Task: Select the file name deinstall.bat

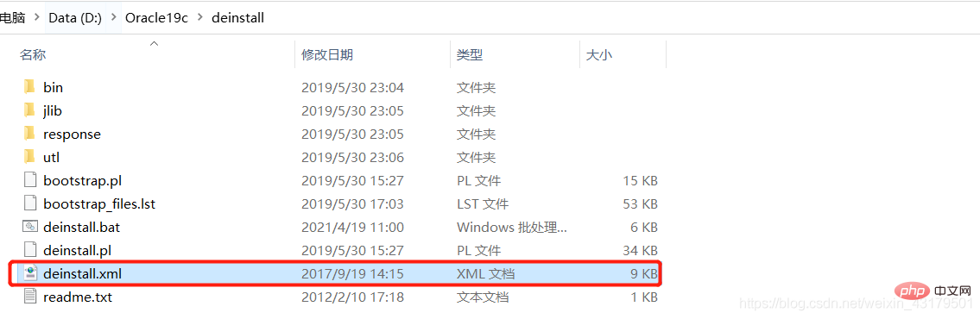Action: (x=81, y=228)
